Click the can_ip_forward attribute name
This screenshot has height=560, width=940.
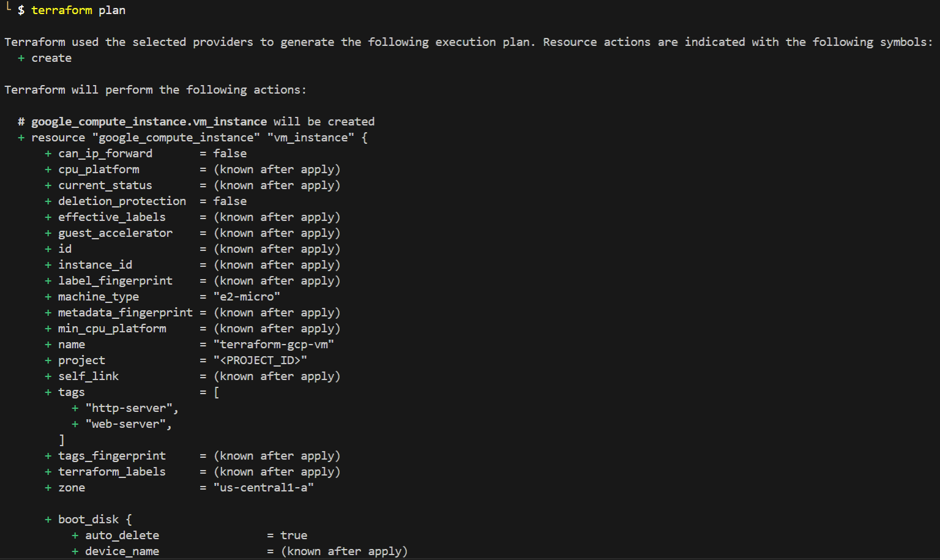point(105,154)
